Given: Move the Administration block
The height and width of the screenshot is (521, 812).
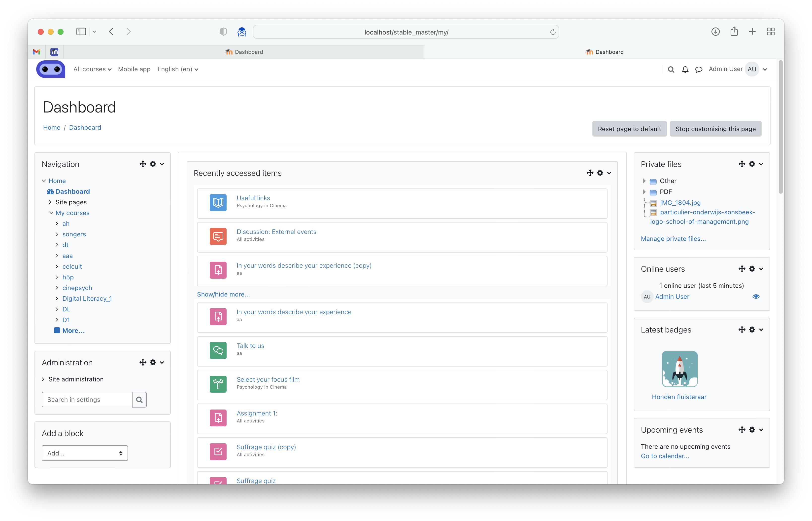Looking at the screenshot, I should (143, 362).
